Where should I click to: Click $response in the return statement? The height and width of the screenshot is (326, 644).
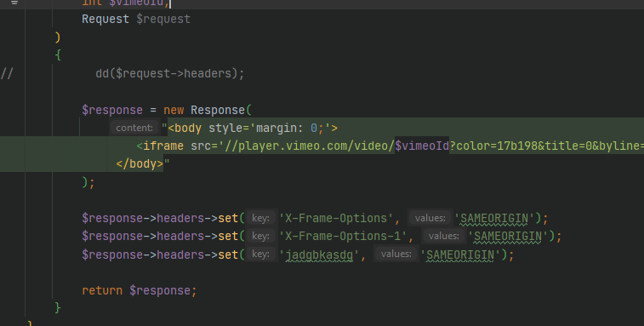click(x=160, y=290)
